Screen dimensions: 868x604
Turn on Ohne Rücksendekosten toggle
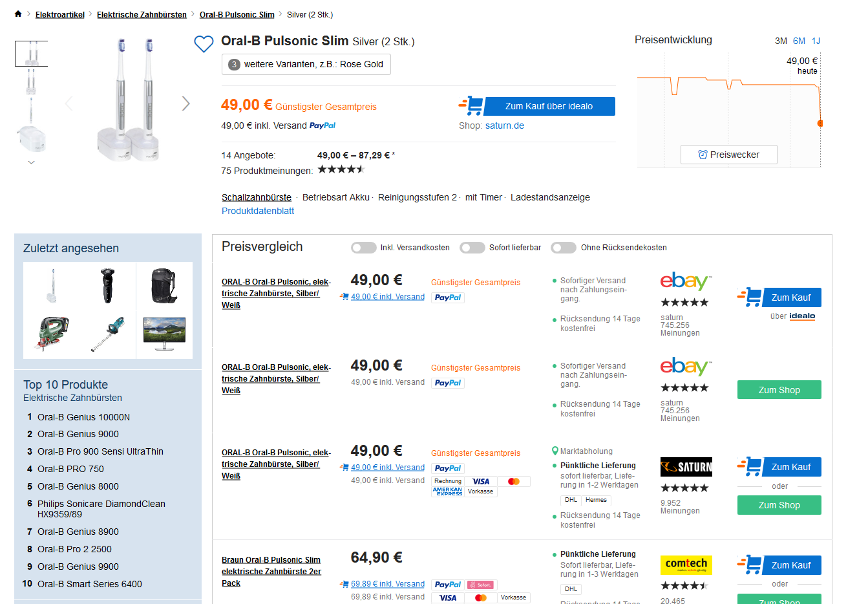[564, 248]
